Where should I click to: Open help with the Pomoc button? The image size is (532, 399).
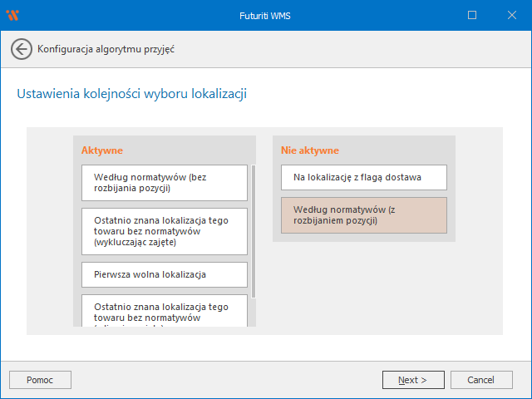click(40, 380)
